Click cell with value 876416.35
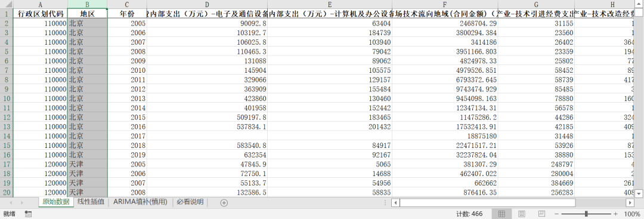Viewport: 644px width, 219px height. pyautogui.click(x=445, y=192)
